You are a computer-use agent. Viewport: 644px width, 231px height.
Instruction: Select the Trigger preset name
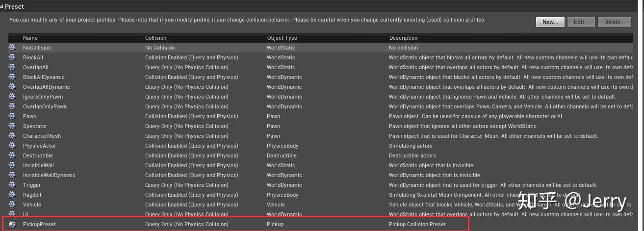pyautogui.click(x=32, y=185)
